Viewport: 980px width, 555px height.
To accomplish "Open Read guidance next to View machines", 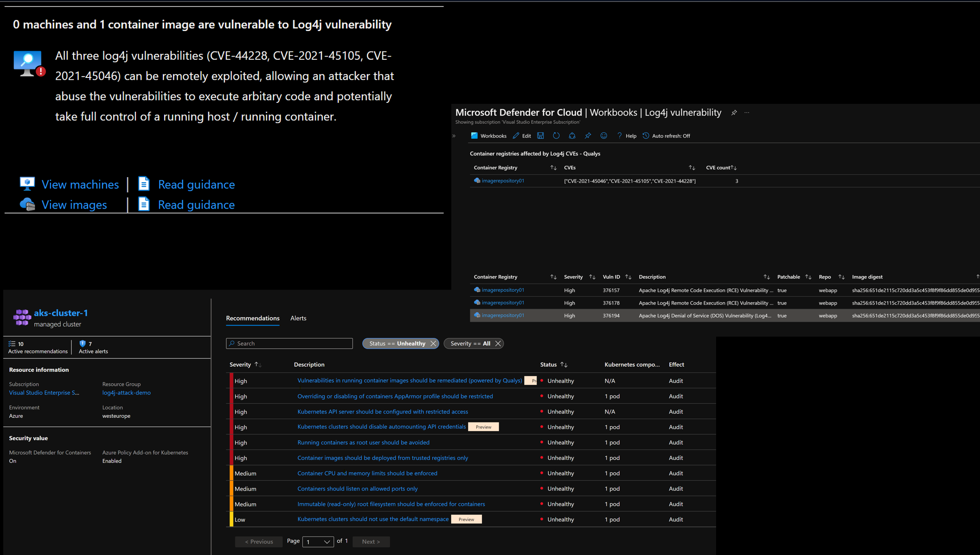I will click(196, 184).
